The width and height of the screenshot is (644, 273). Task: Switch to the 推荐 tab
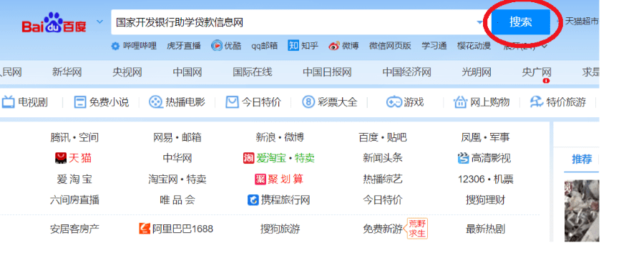coord(582,159)
